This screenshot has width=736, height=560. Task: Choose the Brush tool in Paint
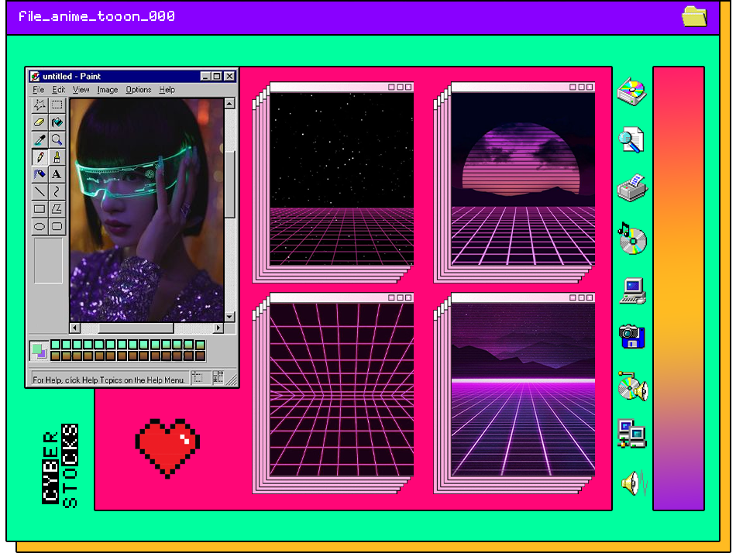[57, 157]
